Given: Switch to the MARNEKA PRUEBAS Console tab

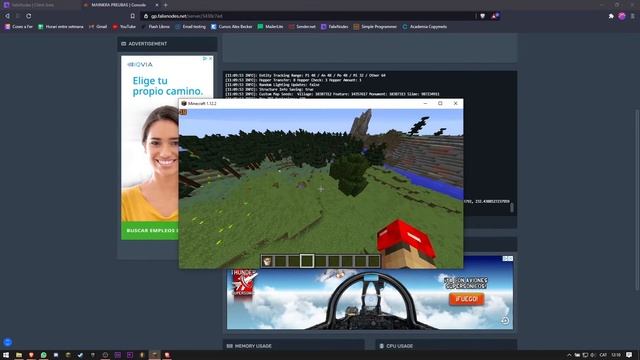Looking at the screenshot, I should (118, 5).
